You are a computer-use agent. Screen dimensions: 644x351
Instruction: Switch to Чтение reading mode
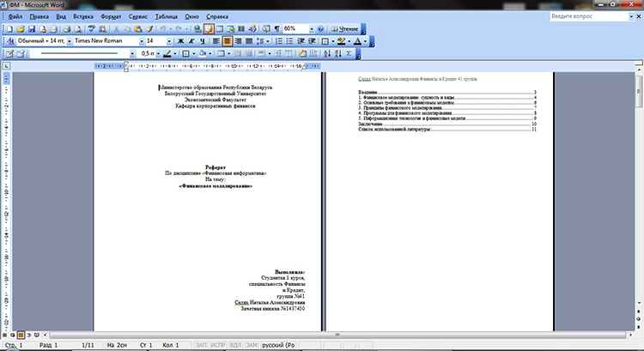[344, 28]
